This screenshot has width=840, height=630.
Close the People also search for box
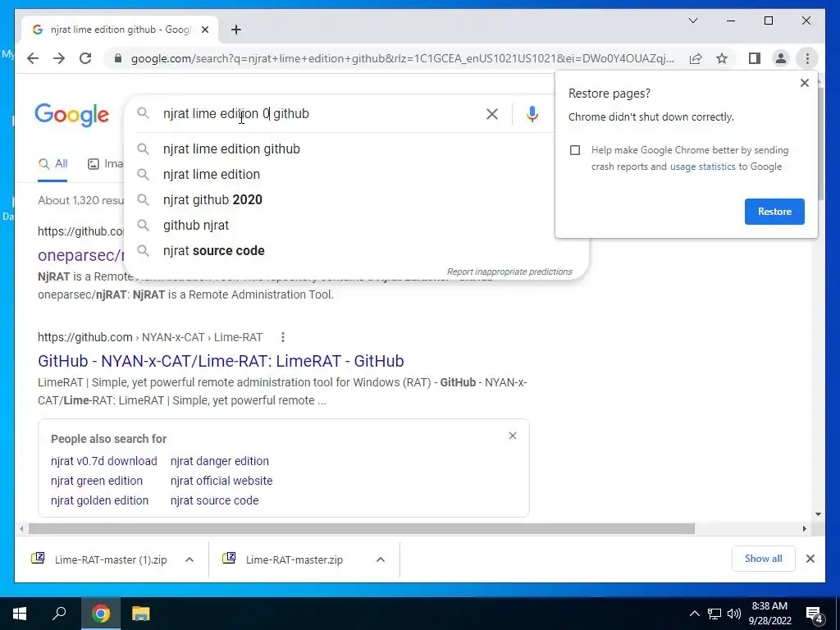[512, 436]
